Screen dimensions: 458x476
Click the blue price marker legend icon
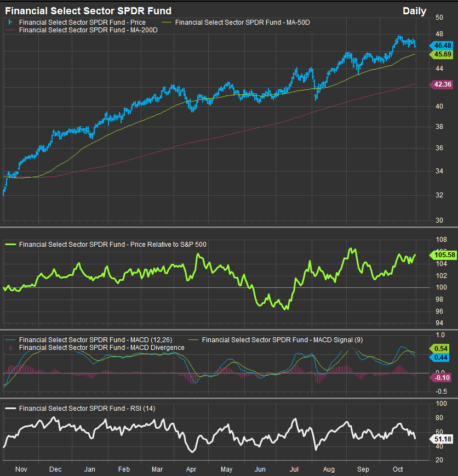click(10, 22)
